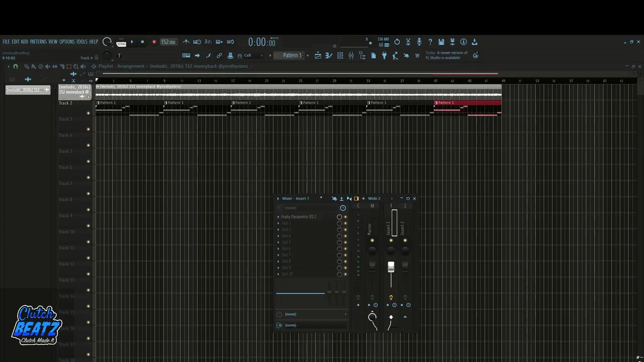
Task: Open the plugin picker plug icon
Action: [384, 55]
